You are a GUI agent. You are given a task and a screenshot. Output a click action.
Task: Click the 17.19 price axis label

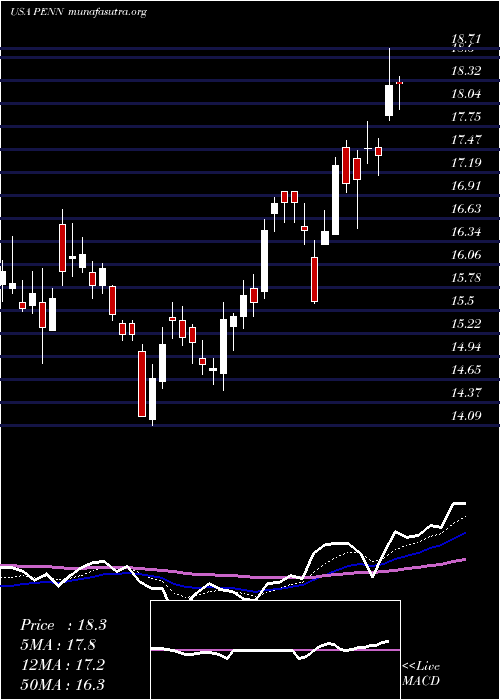point(466,162)
